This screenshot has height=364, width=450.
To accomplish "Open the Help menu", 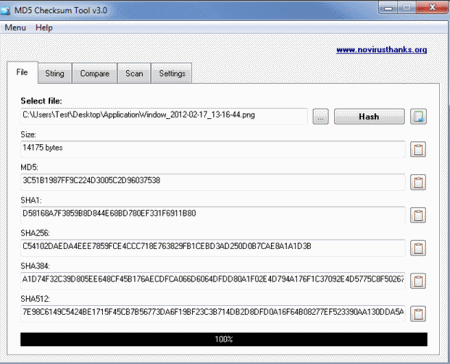I will coord(44,28).
